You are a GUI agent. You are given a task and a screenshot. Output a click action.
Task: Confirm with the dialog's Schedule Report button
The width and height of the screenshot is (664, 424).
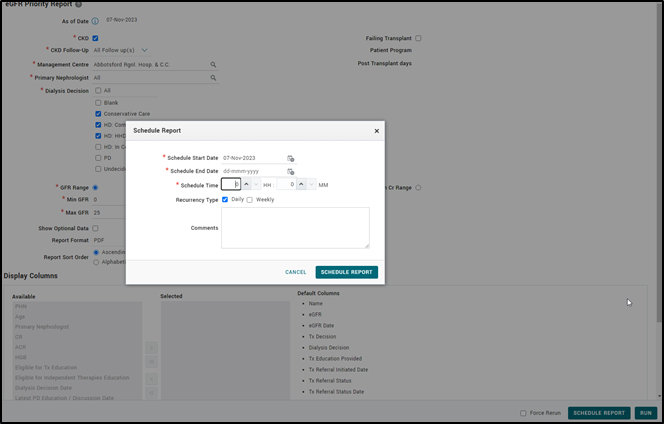pyautogui.click(x=346, y=272)
